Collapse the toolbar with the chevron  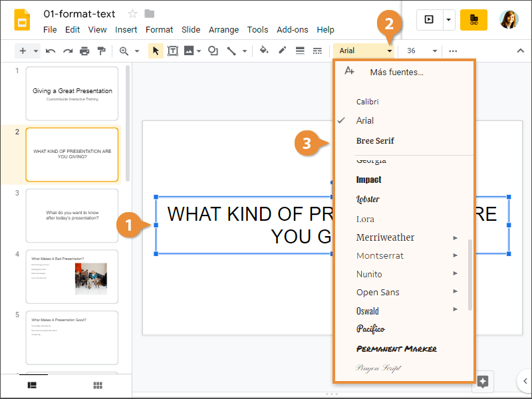point(520,51)
